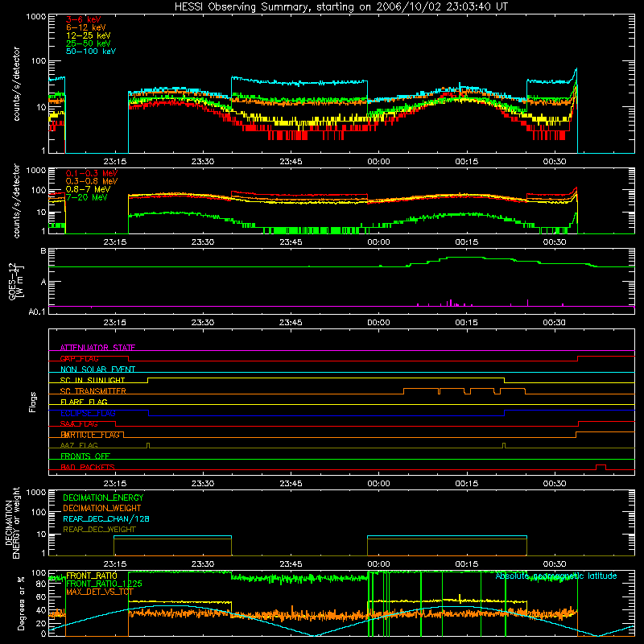Click the DECIMATION ENERGY or weight axis title

point(12,522)
